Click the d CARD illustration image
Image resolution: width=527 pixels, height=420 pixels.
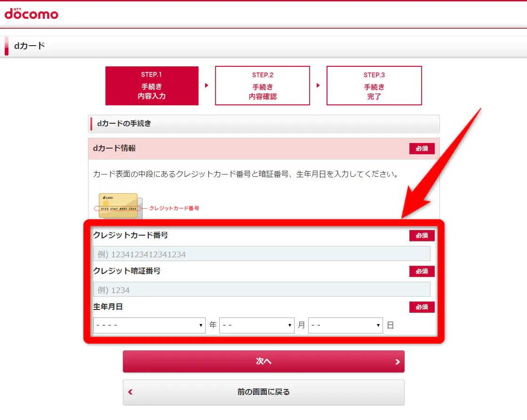120,206
